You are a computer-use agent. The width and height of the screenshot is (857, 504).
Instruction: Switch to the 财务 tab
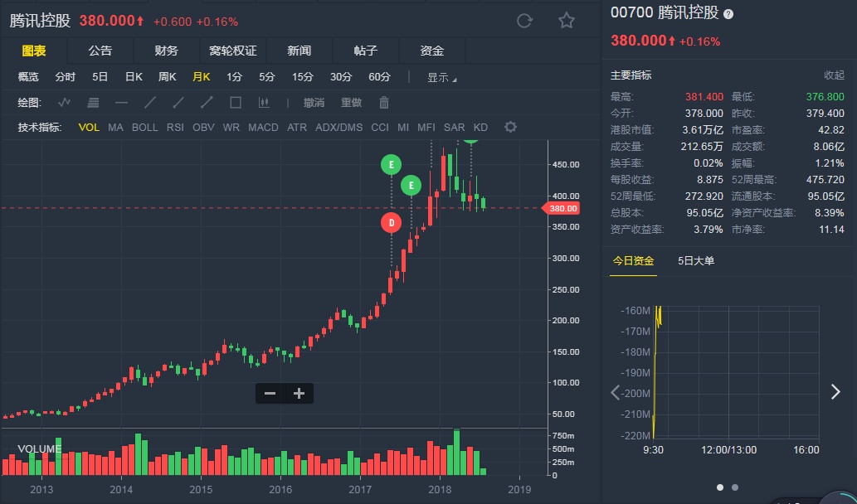pyautogui.click(x=166, y=51)
